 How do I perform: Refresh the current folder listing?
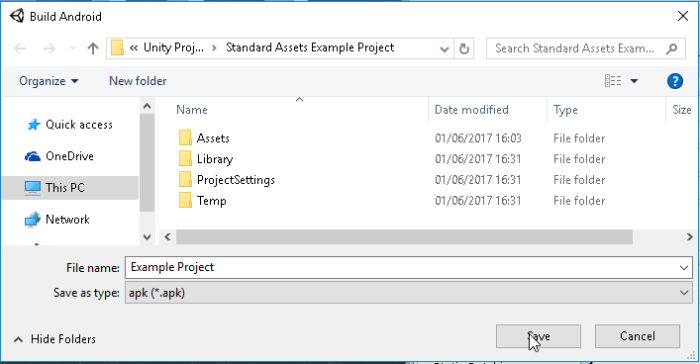pyautogui.click(x=464, y=48)
